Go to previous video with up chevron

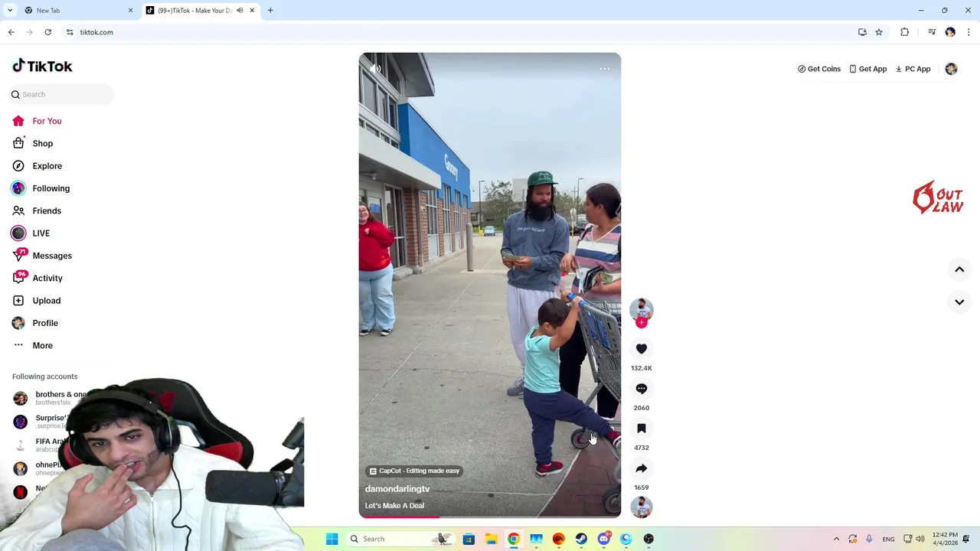click(959, 269)
